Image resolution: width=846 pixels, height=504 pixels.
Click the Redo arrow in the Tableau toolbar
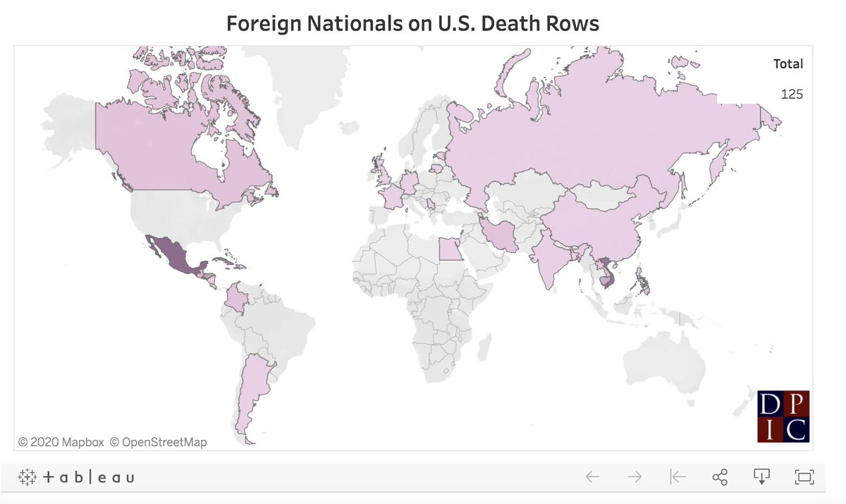pos(635,477)
